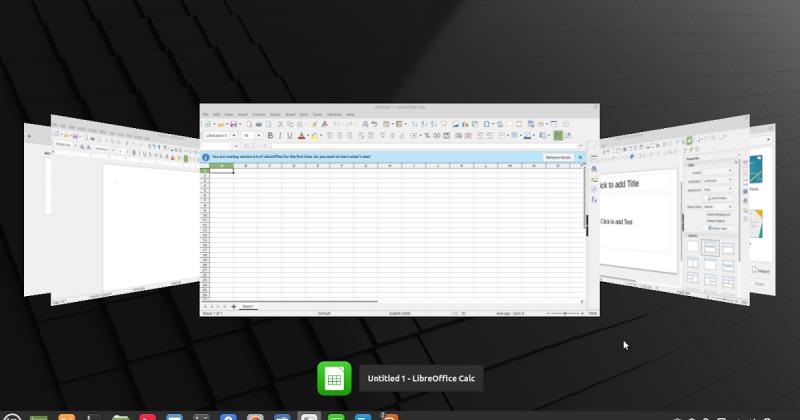Screen dimensions: 800x420
Task: Open the Help menu in Calc
Action: click(x=350, y=115)
